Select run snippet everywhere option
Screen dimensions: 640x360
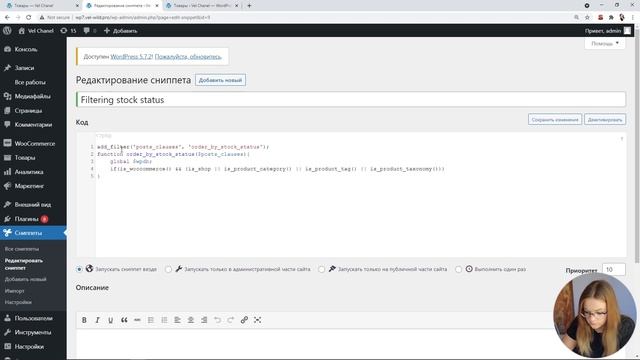coord(79,269)
